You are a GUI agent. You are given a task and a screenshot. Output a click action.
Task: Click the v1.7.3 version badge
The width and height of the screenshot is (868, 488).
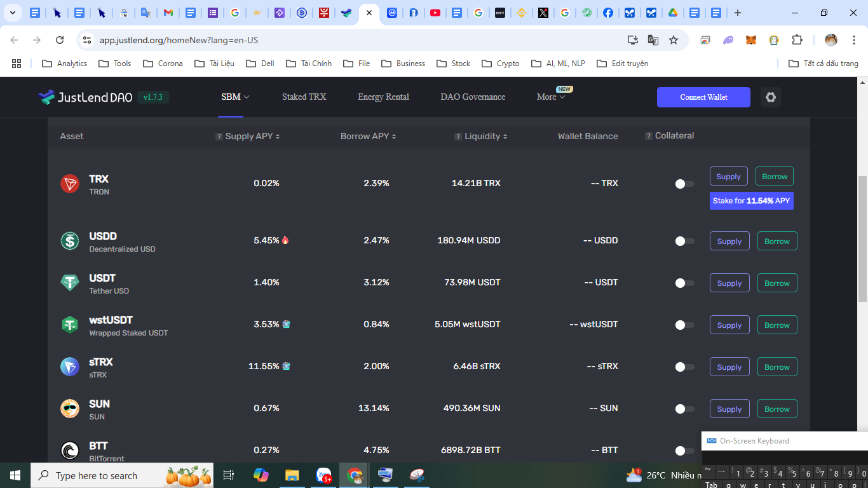coord(153,97)
